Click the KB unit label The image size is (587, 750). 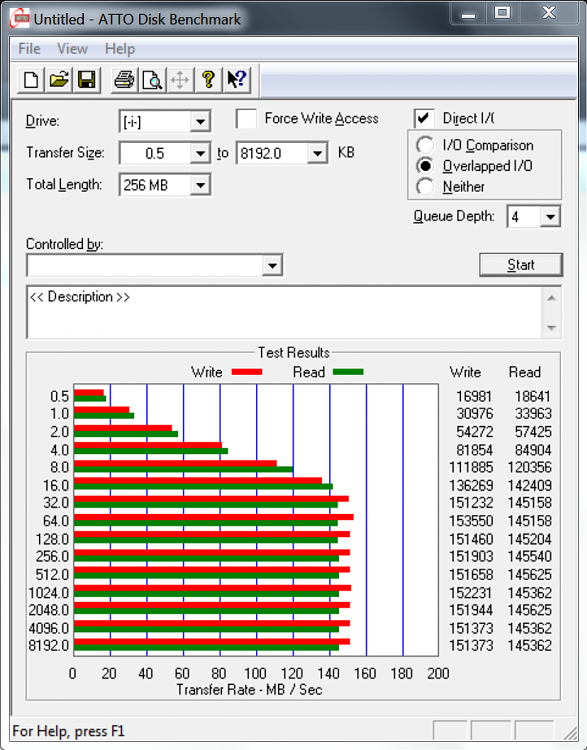click(346, 153)
